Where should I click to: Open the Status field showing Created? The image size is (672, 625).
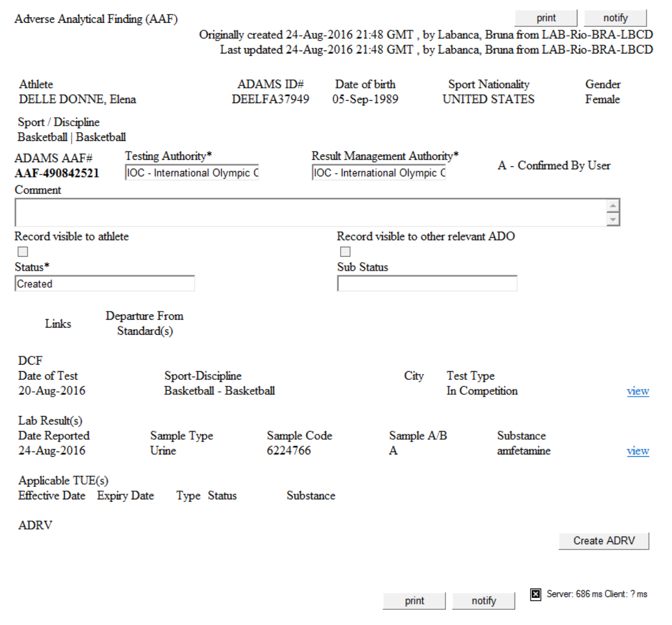coord(105,284)
